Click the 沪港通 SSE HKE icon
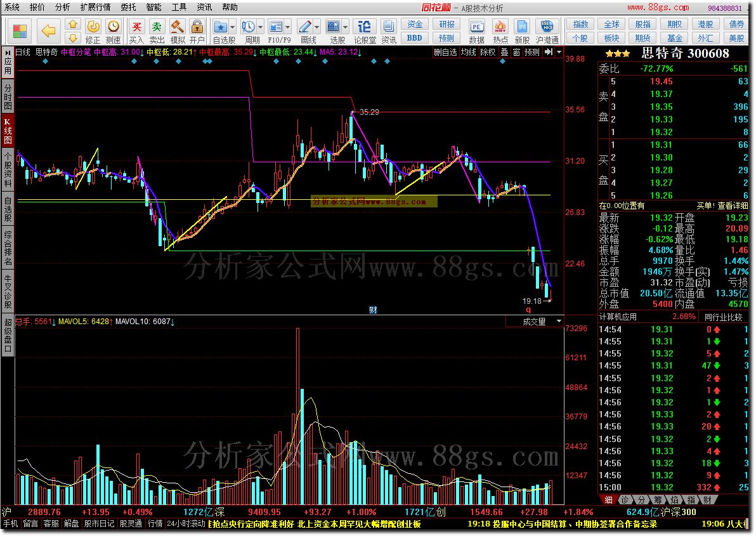The image size is (756, 536). (x=547, y=27)
